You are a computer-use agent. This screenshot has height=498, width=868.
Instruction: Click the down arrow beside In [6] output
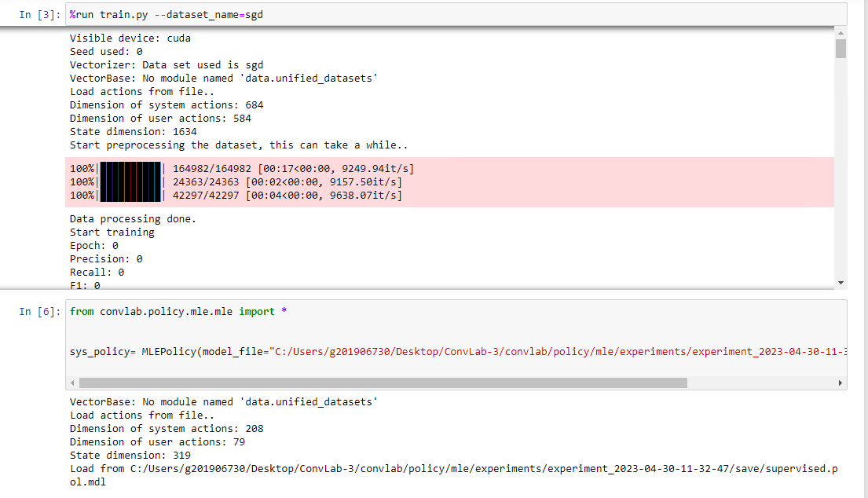click(x=841, y=283)
